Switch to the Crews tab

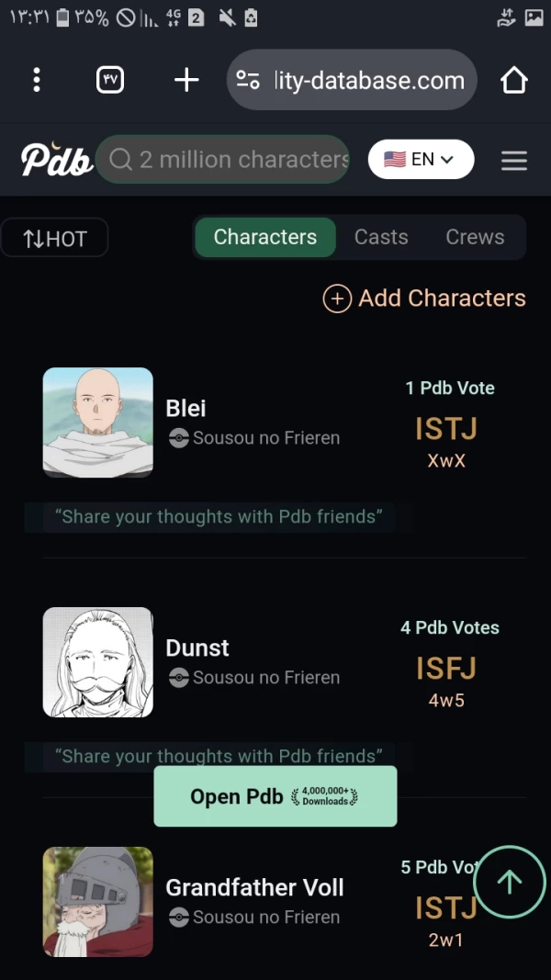(x=475, y=237)
